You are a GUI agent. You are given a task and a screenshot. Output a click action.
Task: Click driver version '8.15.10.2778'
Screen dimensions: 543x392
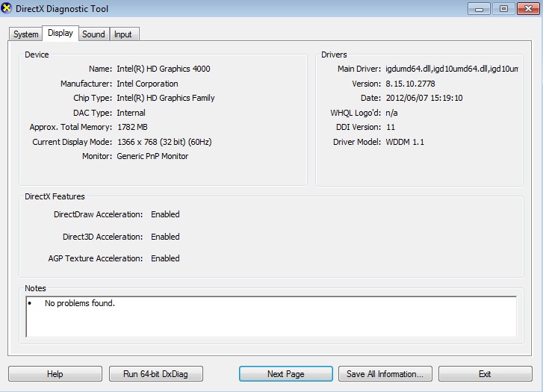[x=410, y=84]
